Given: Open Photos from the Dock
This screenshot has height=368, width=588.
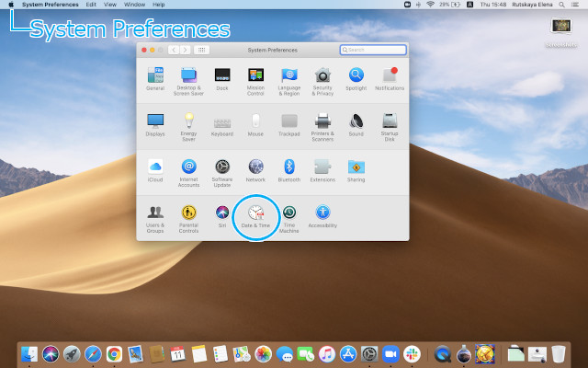Looking at the screenshot, I should click(263, 353).
